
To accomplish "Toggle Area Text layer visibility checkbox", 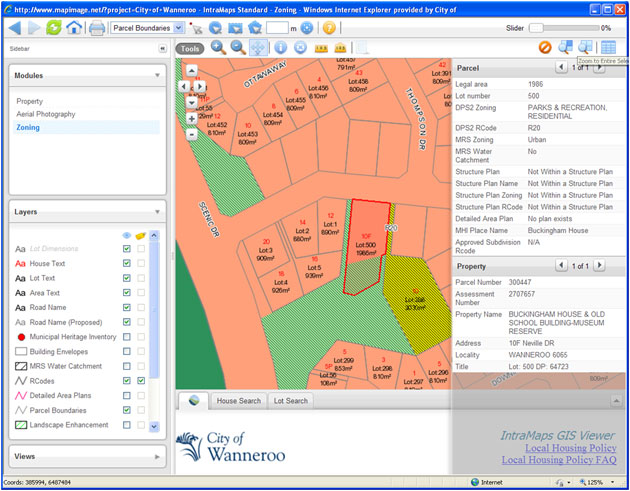I will tap(127, 293).
